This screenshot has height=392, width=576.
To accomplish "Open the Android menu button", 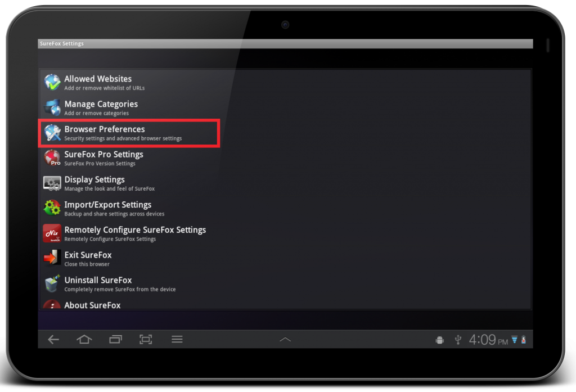I will coord(177,340).
